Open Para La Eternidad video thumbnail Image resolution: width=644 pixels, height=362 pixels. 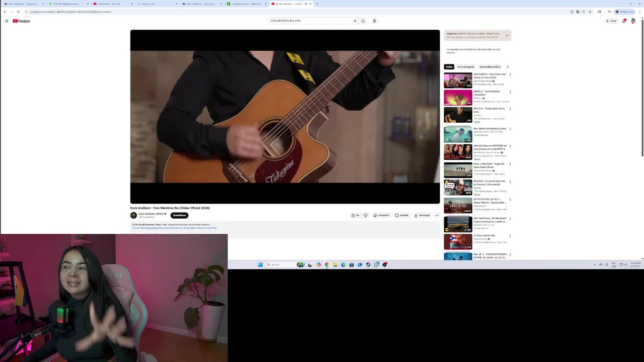(458, 170)
